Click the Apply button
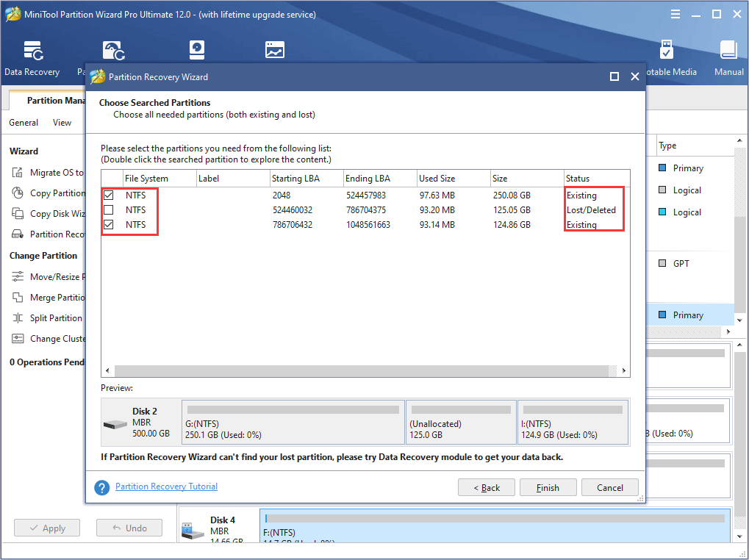 click(x=47, y=528)
